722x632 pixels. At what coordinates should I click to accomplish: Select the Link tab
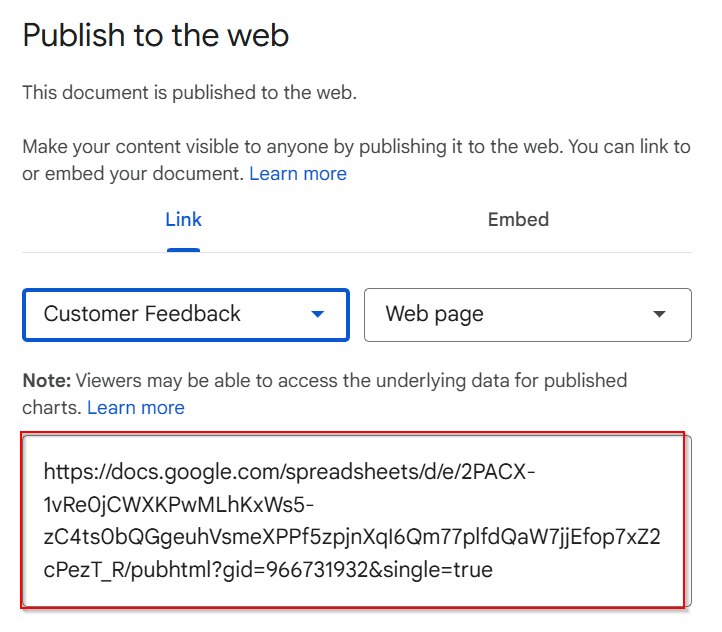183,220
